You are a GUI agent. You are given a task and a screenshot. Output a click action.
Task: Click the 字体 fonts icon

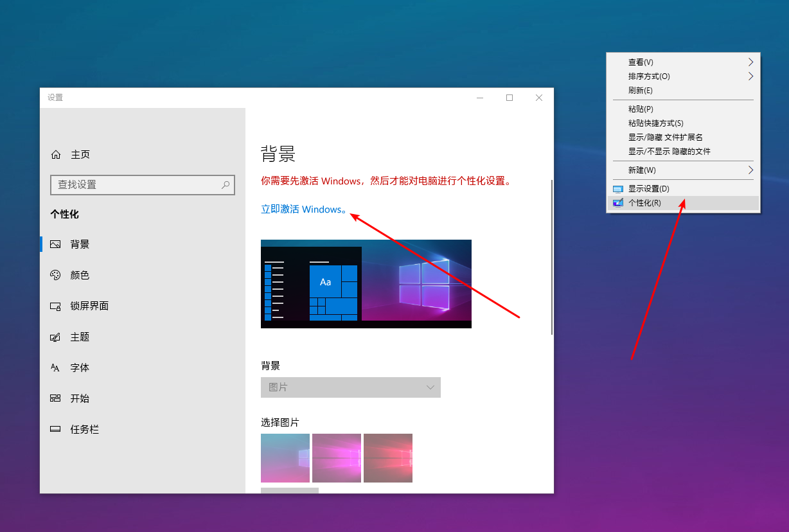(56, 368)
